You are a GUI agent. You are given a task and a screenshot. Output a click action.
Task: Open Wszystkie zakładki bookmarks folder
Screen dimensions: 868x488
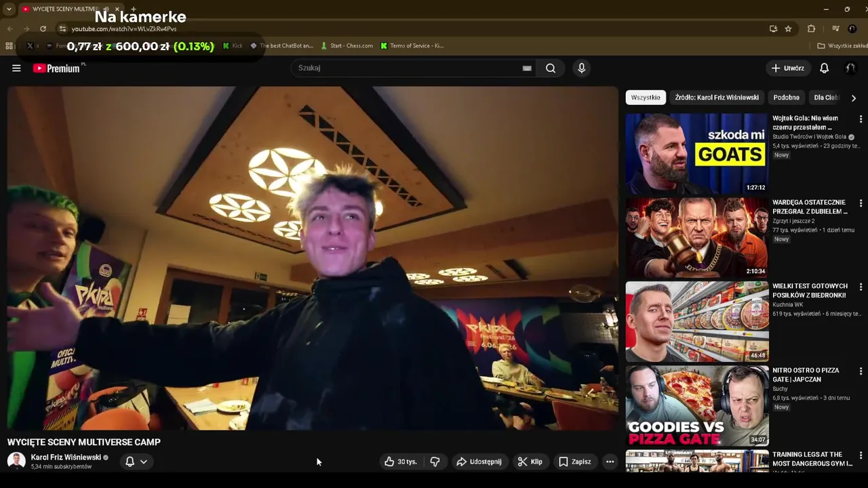pos(842,45)
